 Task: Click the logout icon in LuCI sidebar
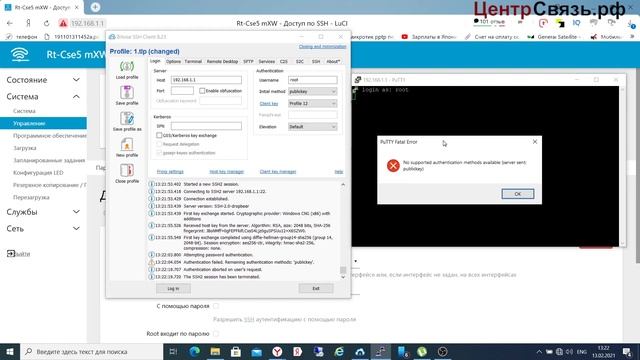11,253
